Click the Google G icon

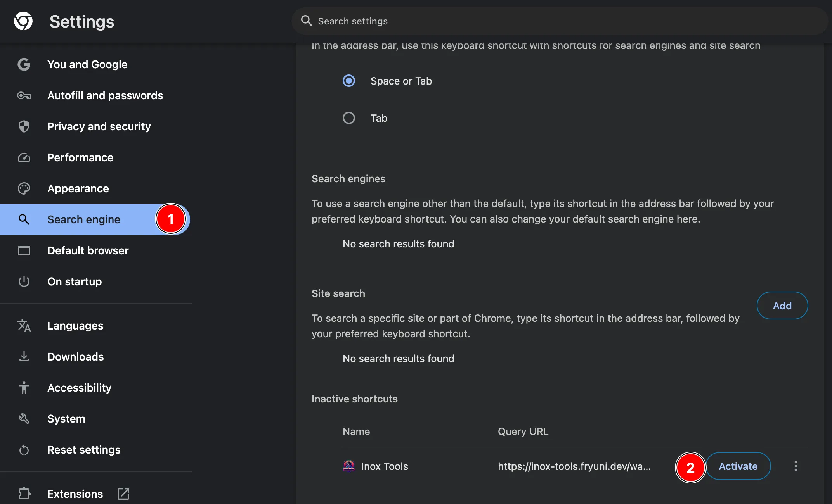(24, 64)
